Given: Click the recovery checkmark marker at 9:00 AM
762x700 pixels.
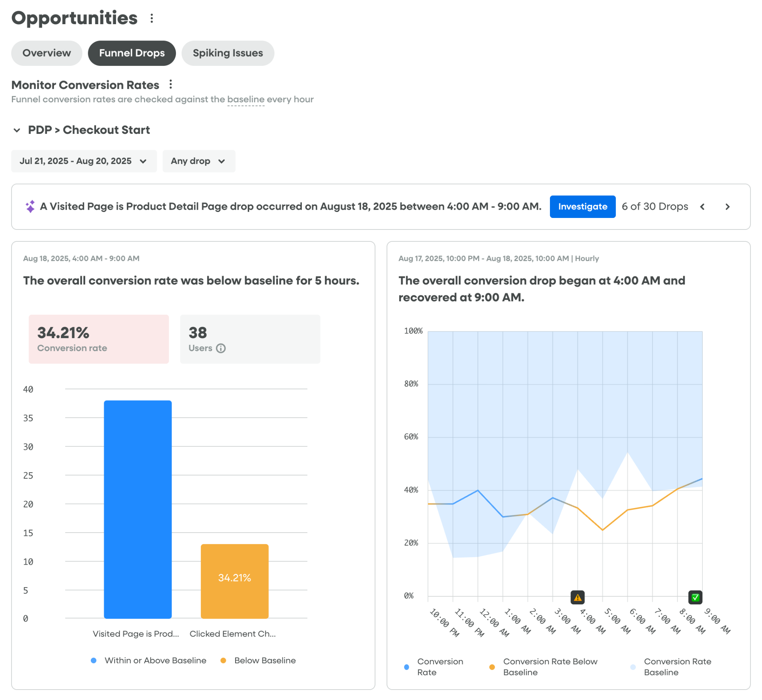Looking at the screenshot, I should [x=695, y=597].
